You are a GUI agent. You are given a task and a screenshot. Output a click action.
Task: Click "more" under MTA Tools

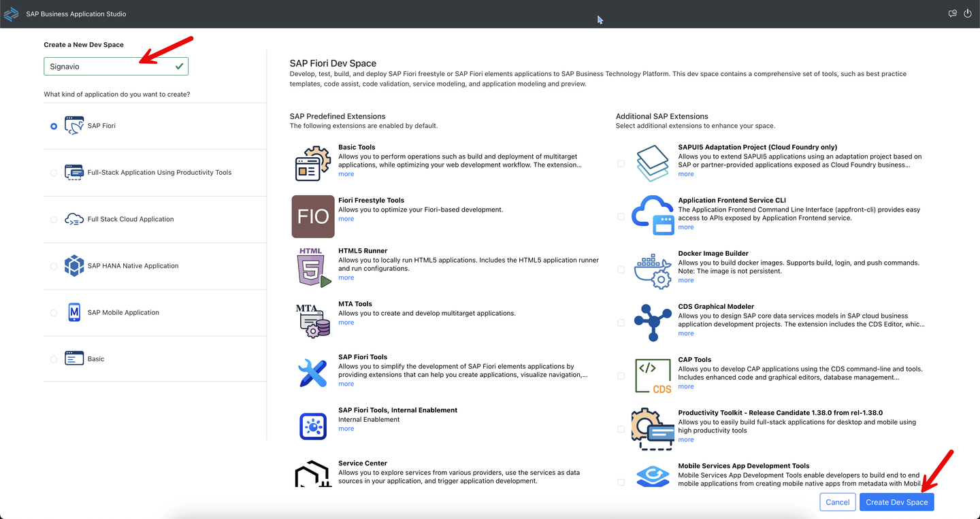tap(346, 322)
